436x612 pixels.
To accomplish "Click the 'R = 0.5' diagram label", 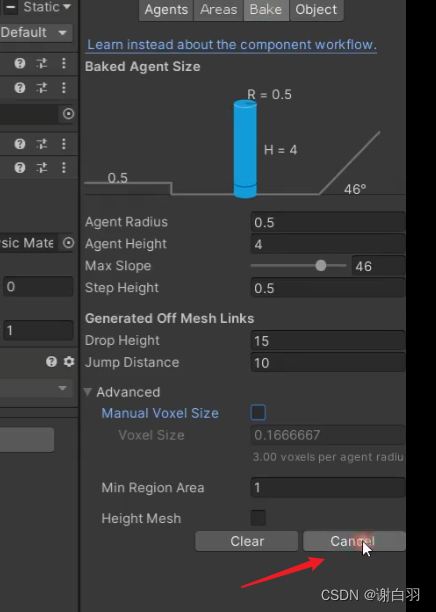I will (x=269, y=94).
